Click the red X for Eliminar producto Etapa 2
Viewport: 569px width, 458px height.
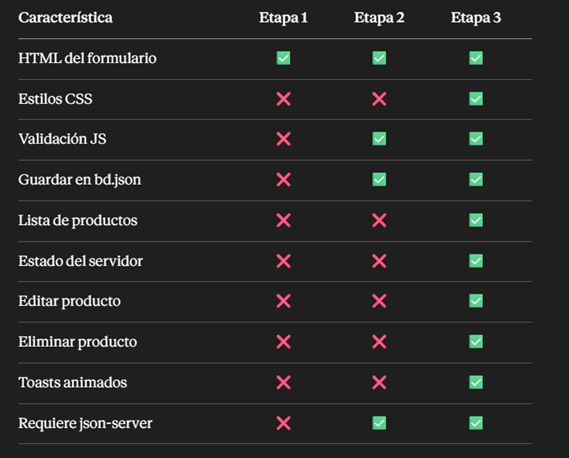(379, 342)
